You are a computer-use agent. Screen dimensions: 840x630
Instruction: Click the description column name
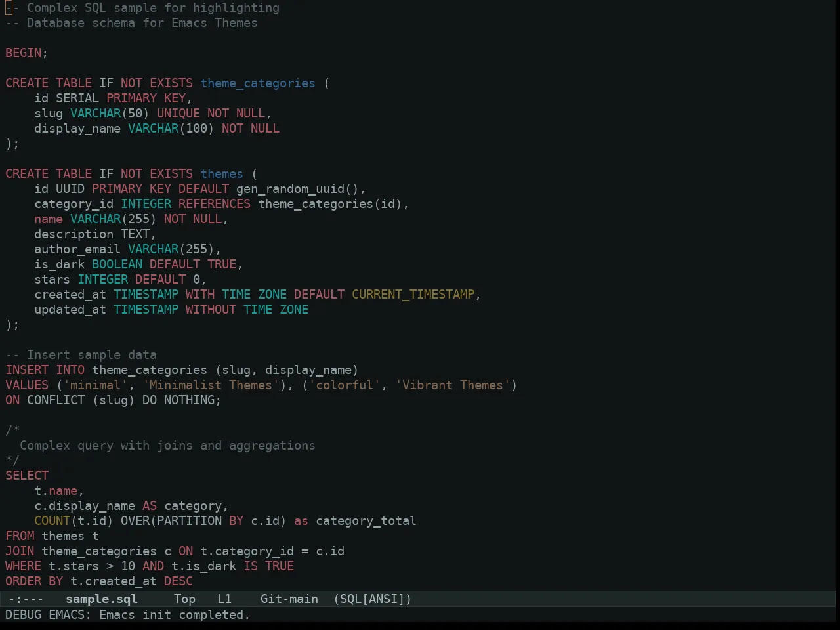(x=74, y=234)
